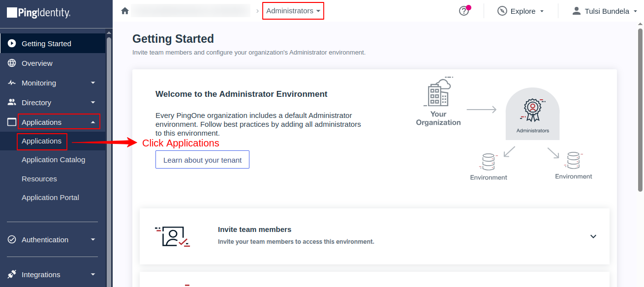
Task: Click the Monitoring pulse icon
Action: pos(12,83)
